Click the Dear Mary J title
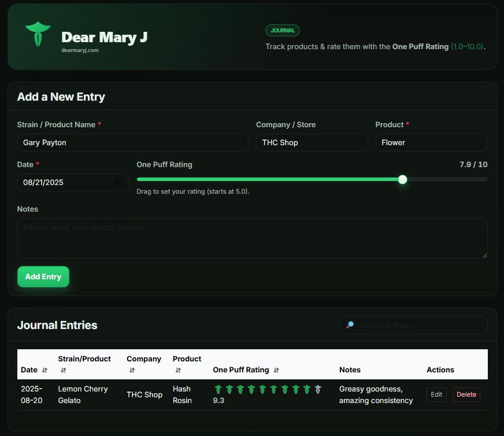The height and width of the screenshot is (436, 504). tap(105, 38)
